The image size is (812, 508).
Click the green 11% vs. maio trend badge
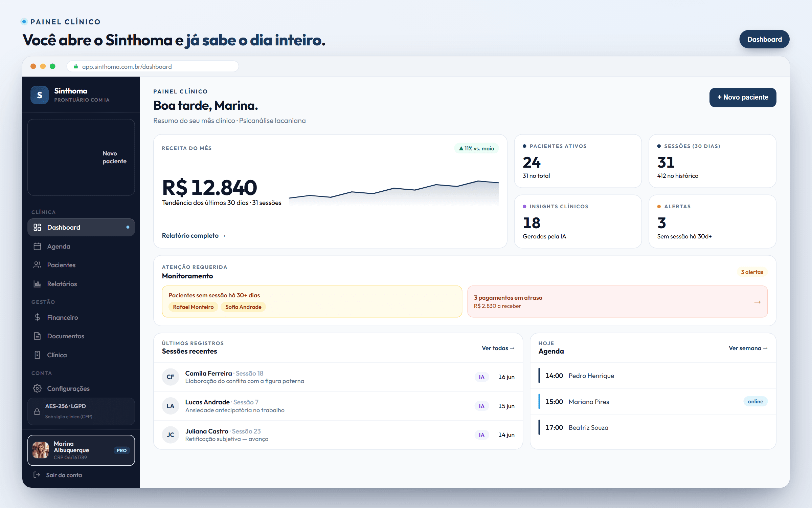coord(476,148)
